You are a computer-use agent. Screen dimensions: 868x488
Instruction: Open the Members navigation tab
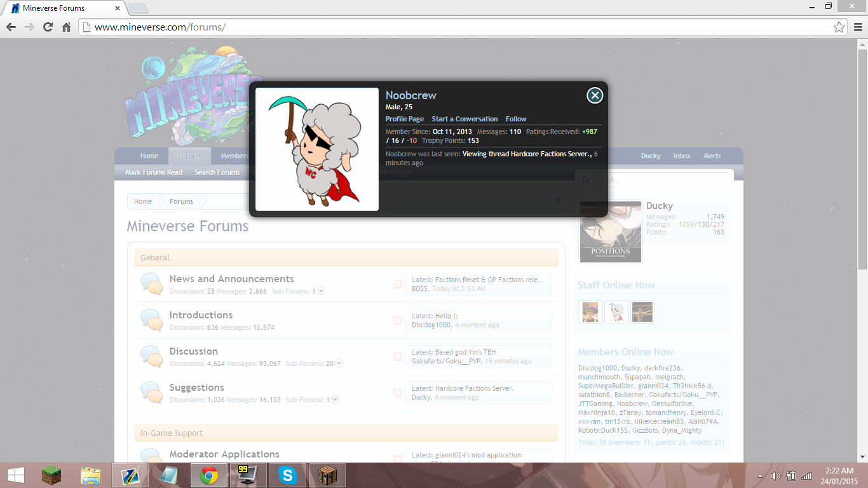234,156
